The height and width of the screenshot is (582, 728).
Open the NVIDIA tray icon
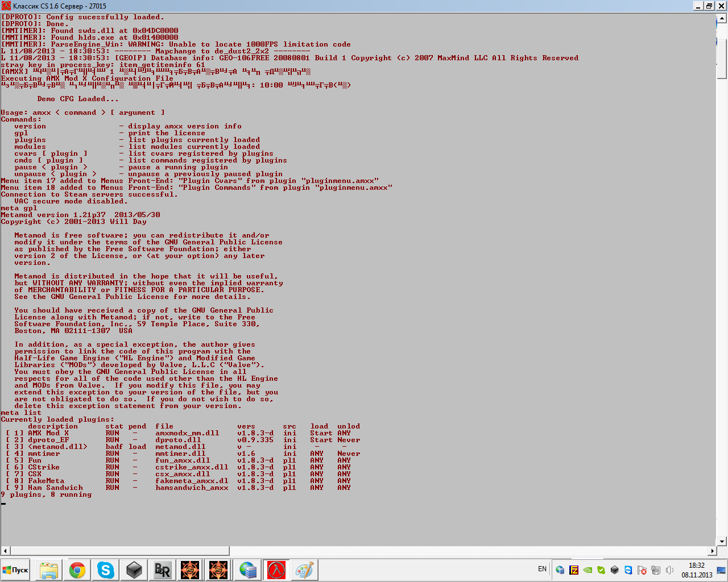click(x=588, y=570)
